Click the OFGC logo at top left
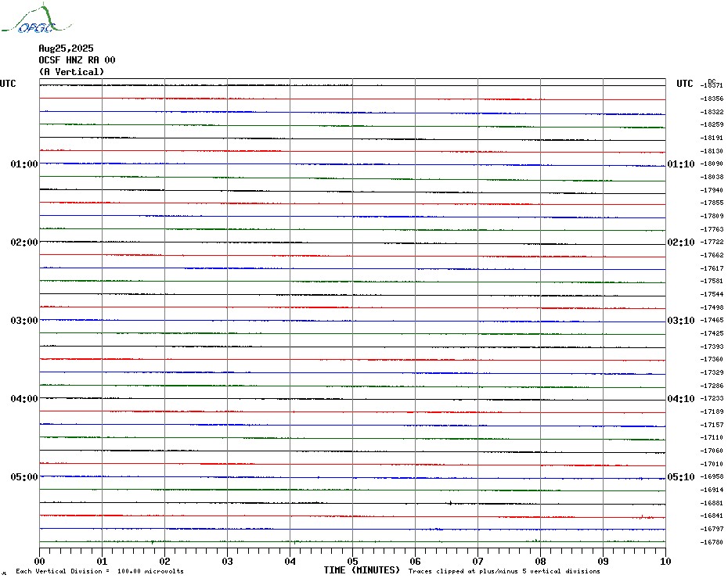Screen dimensions: 728x582 coord(36,19)
